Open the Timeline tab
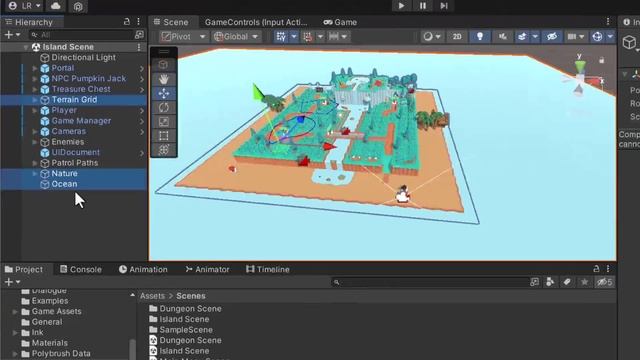Image resolution: width=640 pixels, height=360 pixels. point(268,269)
